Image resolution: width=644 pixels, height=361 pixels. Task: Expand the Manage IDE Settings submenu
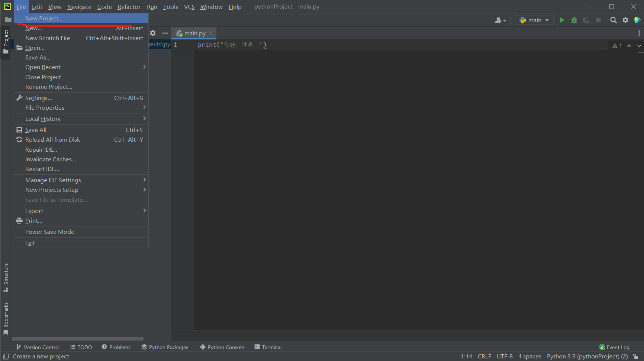click(81, 180)
